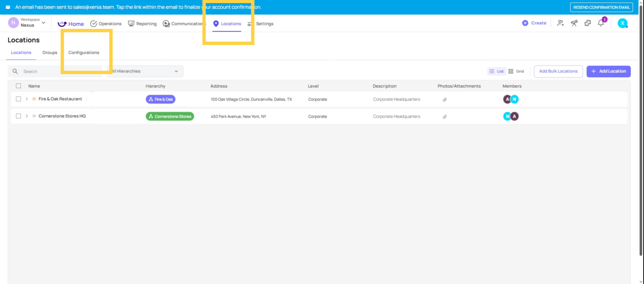Select the Cornerstone Stores HQ checkbox
Viewport: 644px width, 284px height.
coord(18,116)
